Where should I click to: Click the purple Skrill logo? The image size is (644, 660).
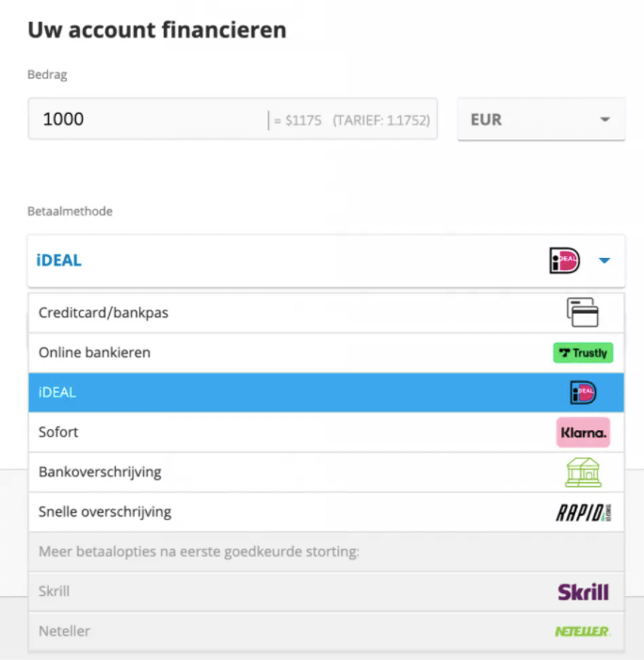tap(584, 592)
